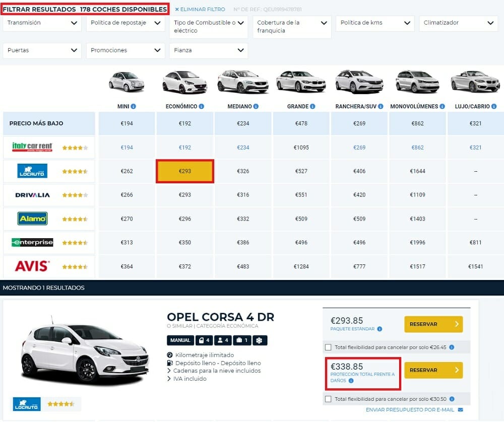The image size is (504, 422).
Task: Click the Paquete Estándar link
Action: 352,329
